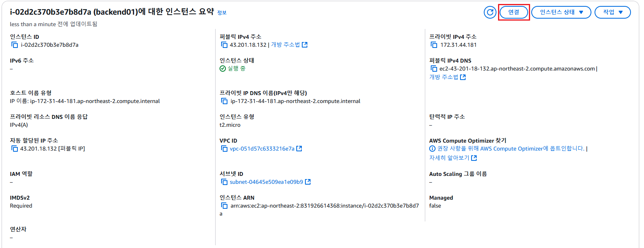Click the Auto Scaling 그룹 이름 label
The height and width of the screenshot is (248, 644).
[x=458, y=174]
